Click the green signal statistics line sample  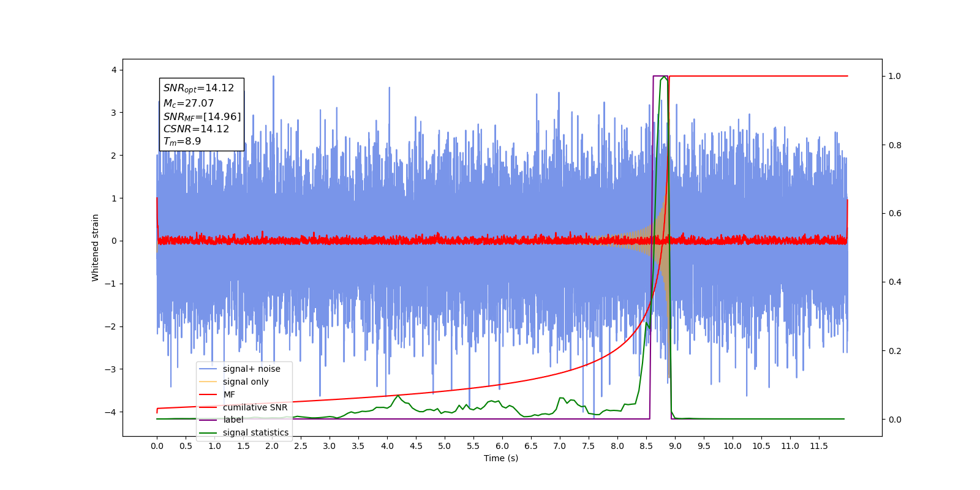click(208, 432)
